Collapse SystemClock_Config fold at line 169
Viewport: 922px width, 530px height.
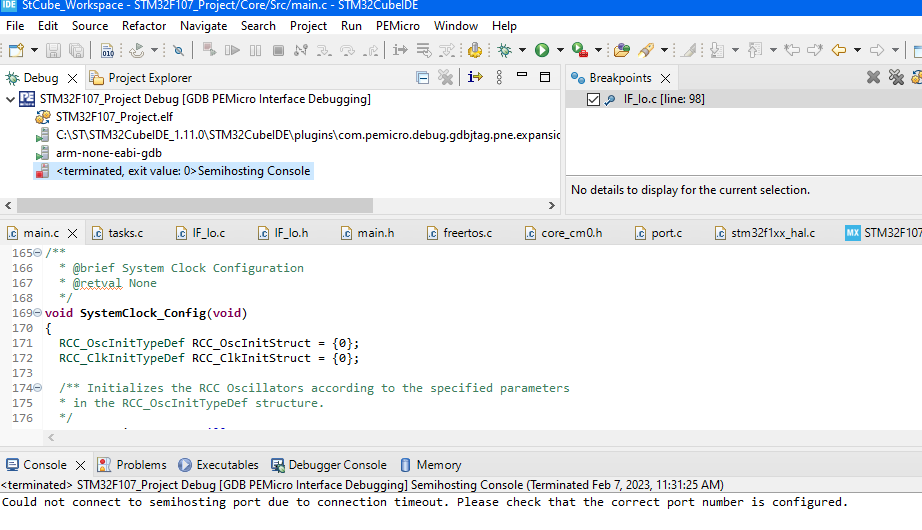pos(38,312)
